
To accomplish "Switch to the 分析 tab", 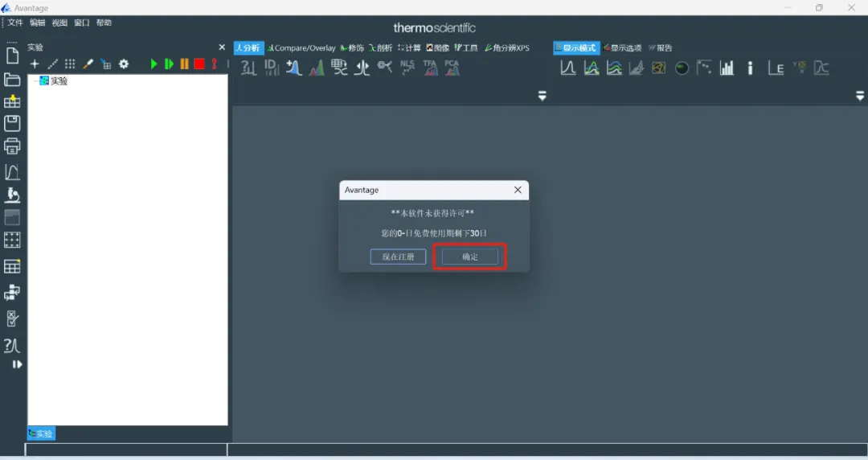I will 248,47.
